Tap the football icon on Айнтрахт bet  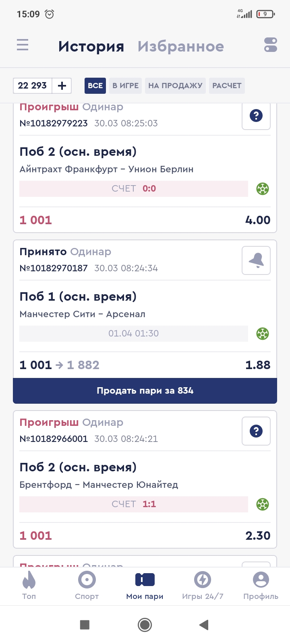point(263,189)
